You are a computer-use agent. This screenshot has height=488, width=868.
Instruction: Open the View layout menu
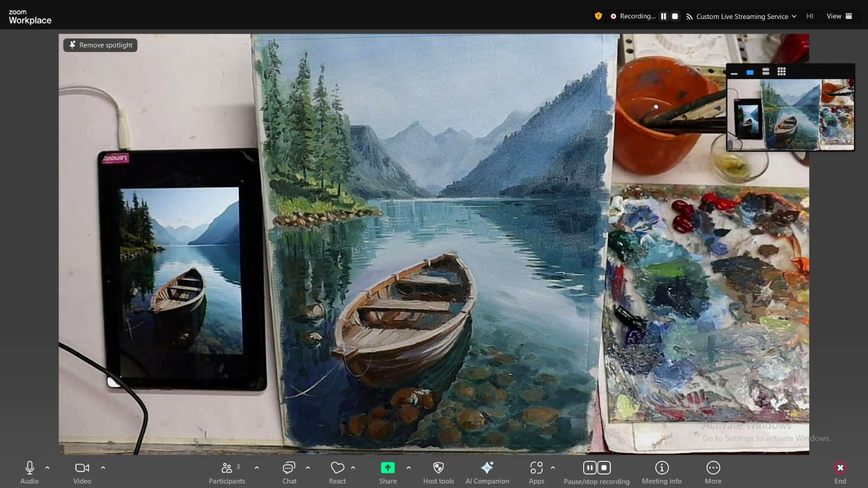point(839,16)
